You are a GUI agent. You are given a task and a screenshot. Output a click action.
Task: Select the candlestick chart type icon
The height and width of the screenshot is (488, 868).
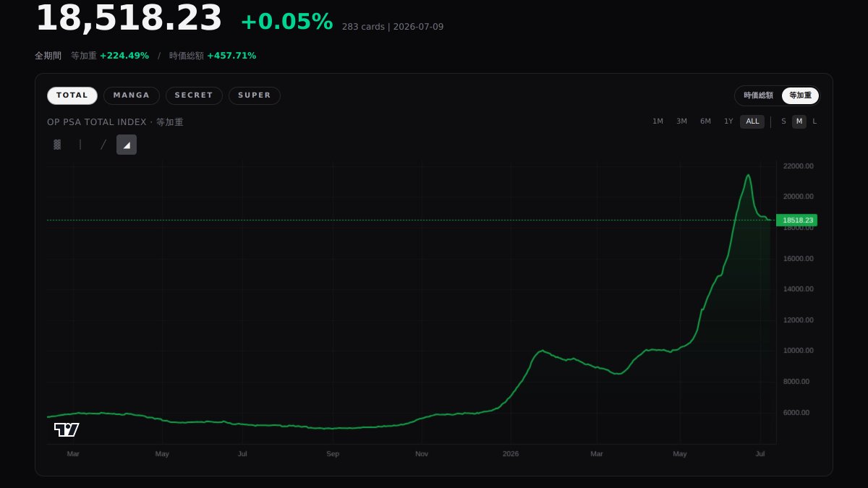tap(57, 145)
